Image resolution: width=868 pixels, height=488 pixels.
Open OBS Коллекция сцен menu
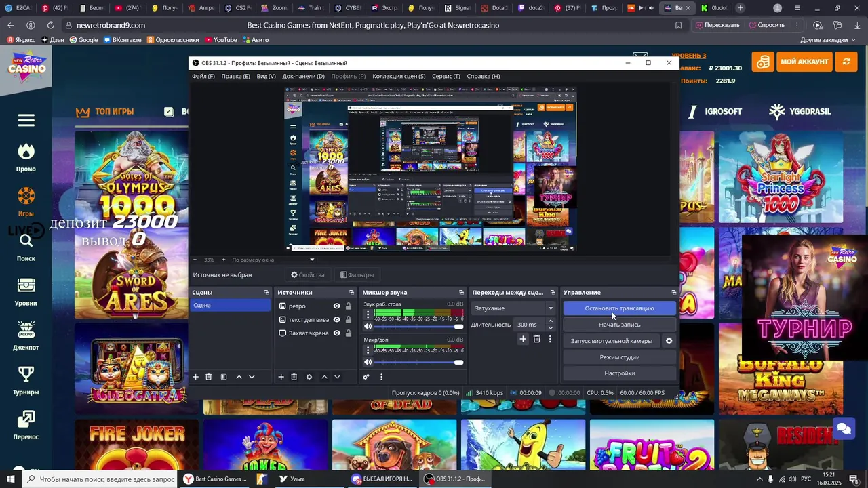399,76
